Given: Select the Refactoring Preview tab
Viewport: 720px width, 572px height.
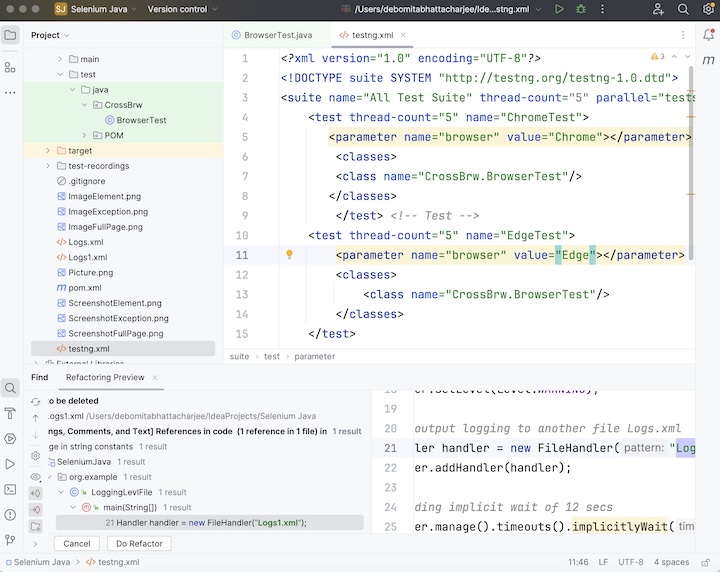Looking at the screenshot, I should click(x=105, y=378).
